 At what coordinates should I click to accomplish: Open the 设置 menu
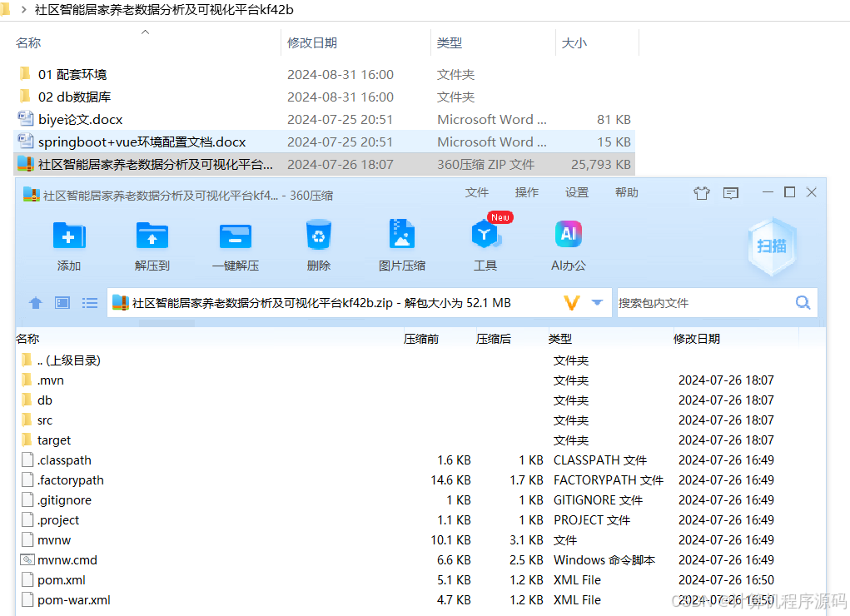577,192
